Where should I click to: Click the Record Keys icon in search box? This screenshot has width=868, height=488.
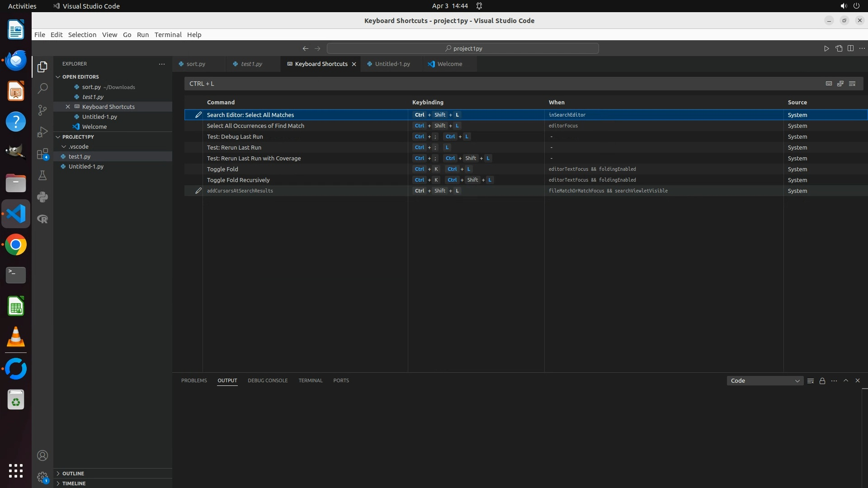(x=829, y=84)
